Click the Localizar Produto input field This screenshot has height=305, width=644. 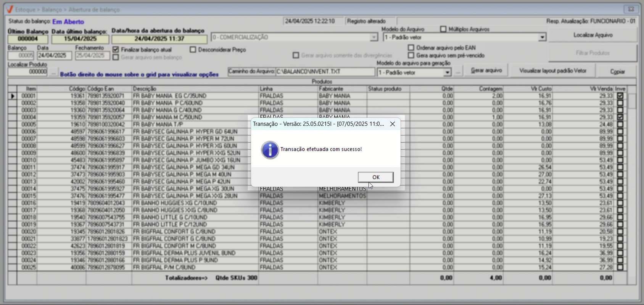tap(28, 72)
